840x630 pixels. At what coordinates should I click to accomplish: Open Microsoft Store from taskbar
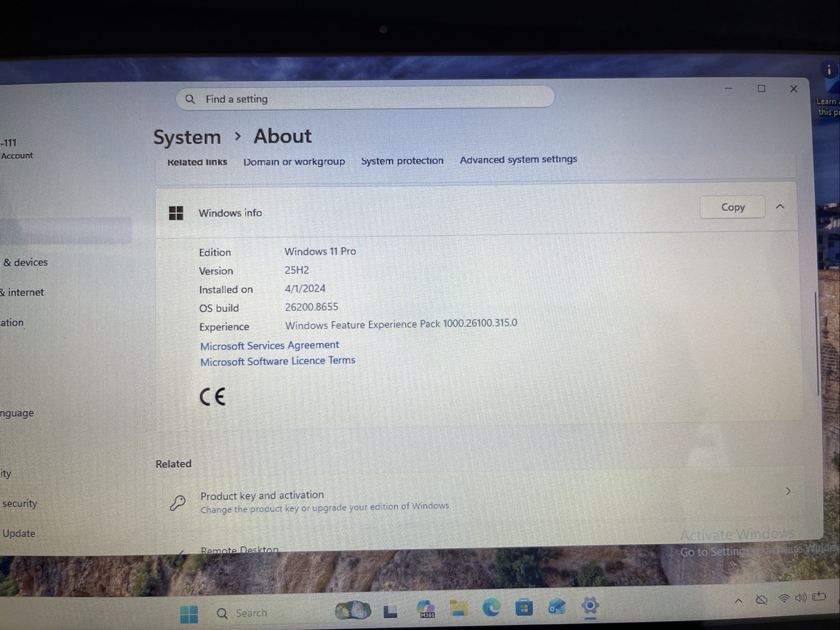(x=524, y=607)
